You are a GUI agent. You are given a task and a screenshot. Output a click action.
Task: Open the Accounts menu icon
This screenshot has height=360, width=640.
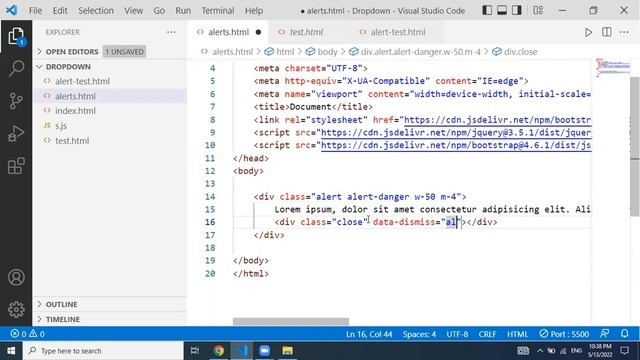(16, 277)
